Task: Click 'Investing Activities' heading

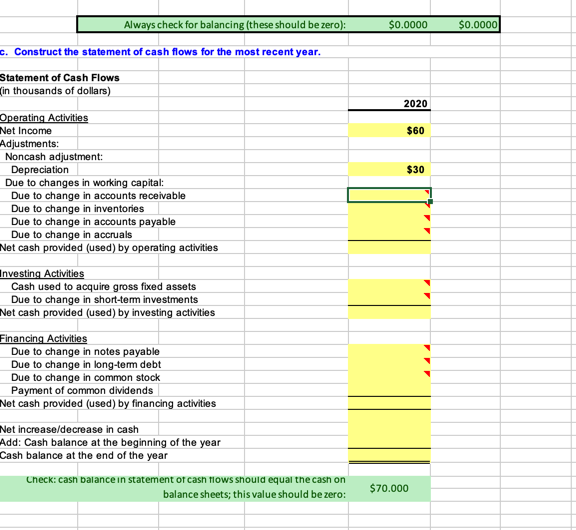Action: coord(42,274)
